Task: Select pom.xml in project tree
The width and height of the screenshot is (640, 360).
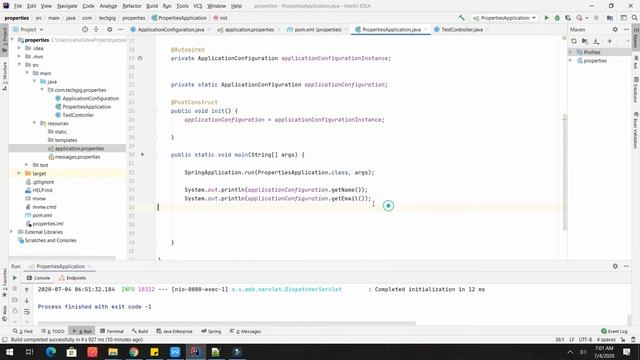Action: 42,215
